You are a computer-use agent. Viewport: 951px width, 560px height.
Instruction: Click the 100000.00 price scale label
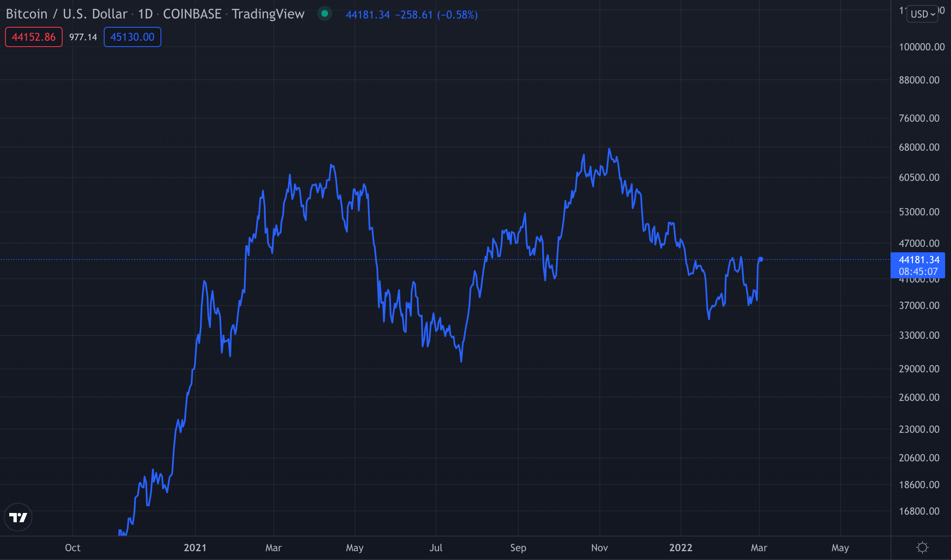[x=919, y=47]
